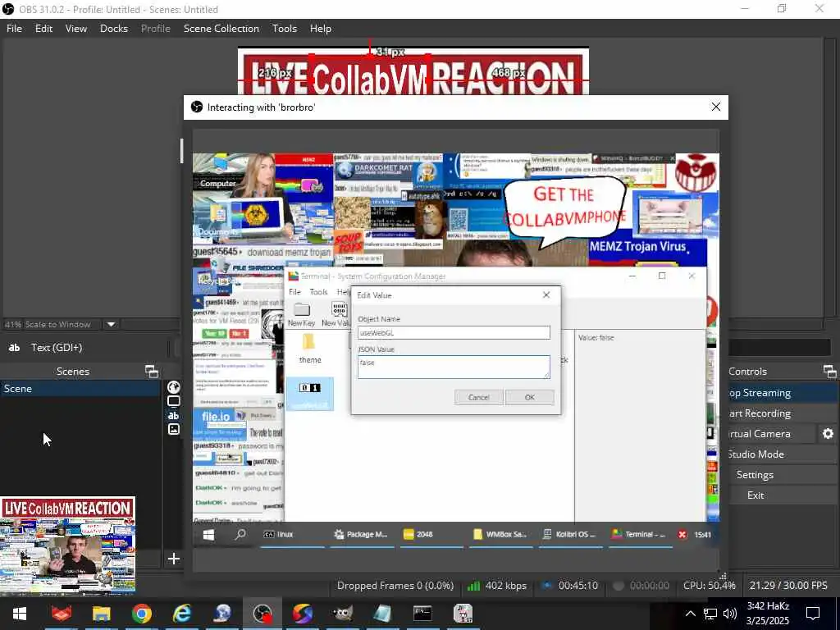This screenshot has height=630, width=840.
Task: Select the 'Scene' row in Scenes list
Action: tap(80, 388)
